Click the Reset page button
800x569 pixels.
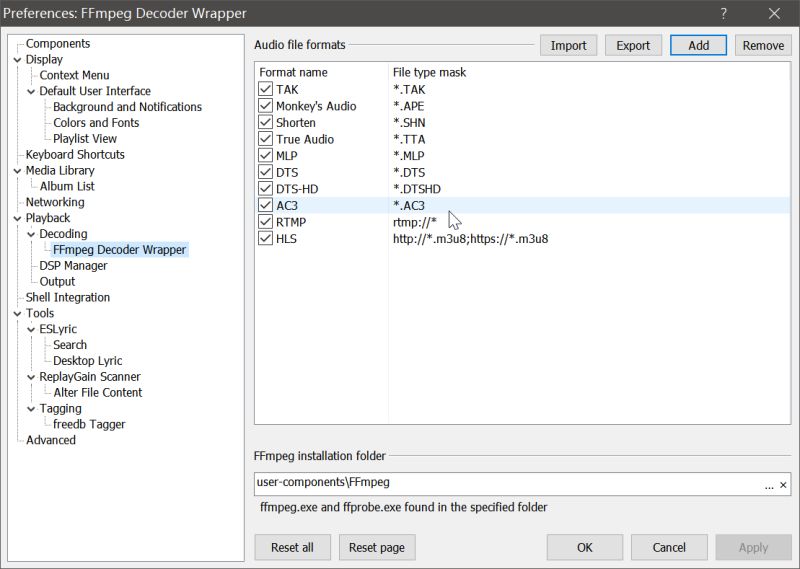(x=377, y=547)
